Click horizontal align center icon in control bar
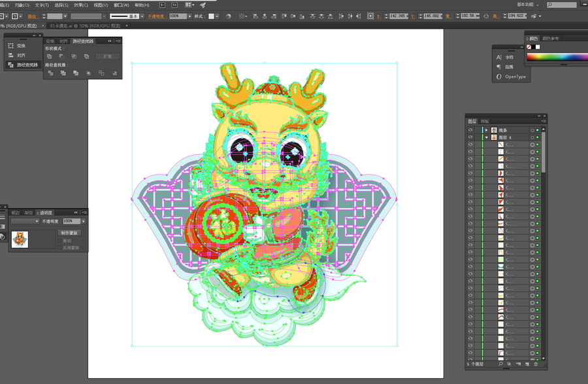This screenshot has height=384, width=588. (x=265, y=16)
